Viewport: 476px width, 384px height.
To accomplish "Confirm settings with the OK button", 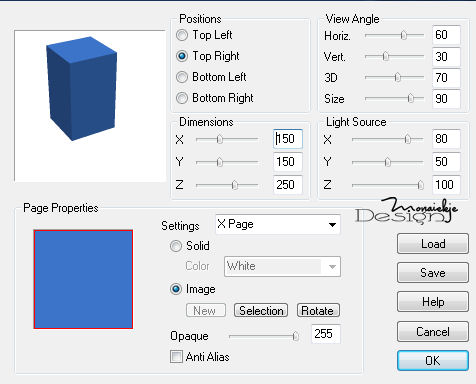I will 433,361.
